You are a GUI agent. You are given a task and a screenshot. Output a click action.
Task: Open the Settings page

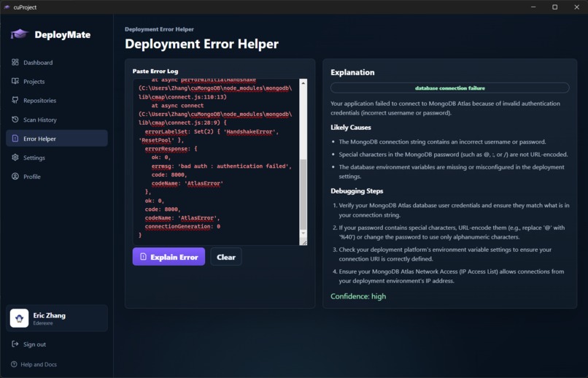tap(57, 158)
